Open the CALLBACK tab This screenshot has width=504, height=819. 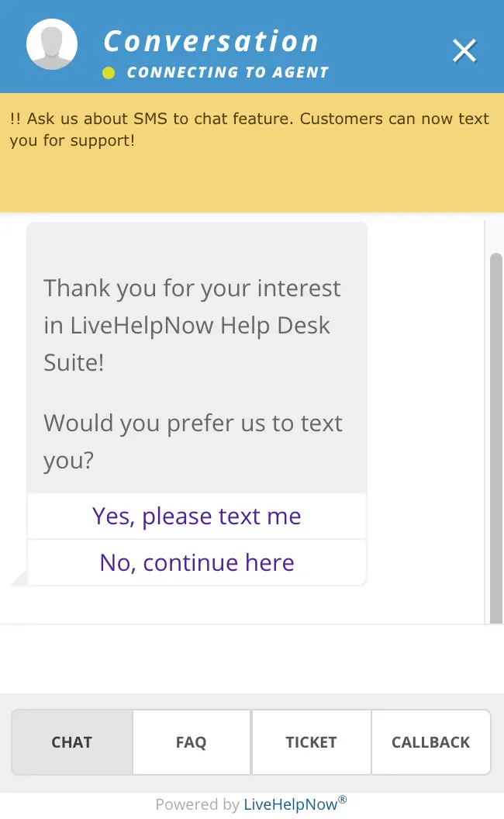coord(431,742)
